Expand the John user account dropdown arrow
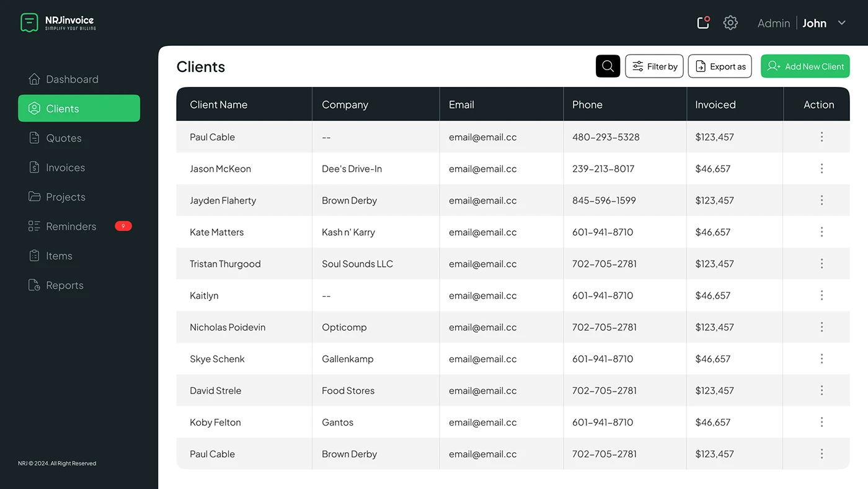 tap(842, 23)
